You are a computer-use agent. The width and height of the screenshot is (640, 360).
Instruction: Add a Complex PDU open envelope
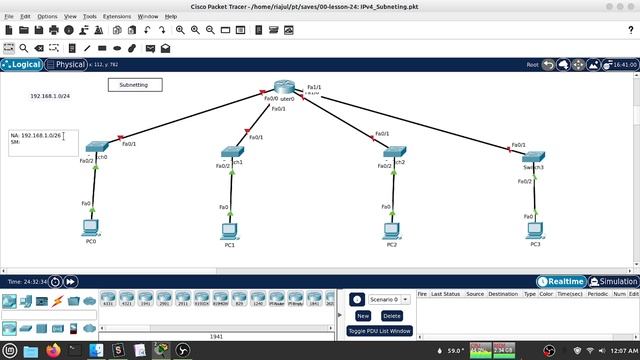[165, 48]
